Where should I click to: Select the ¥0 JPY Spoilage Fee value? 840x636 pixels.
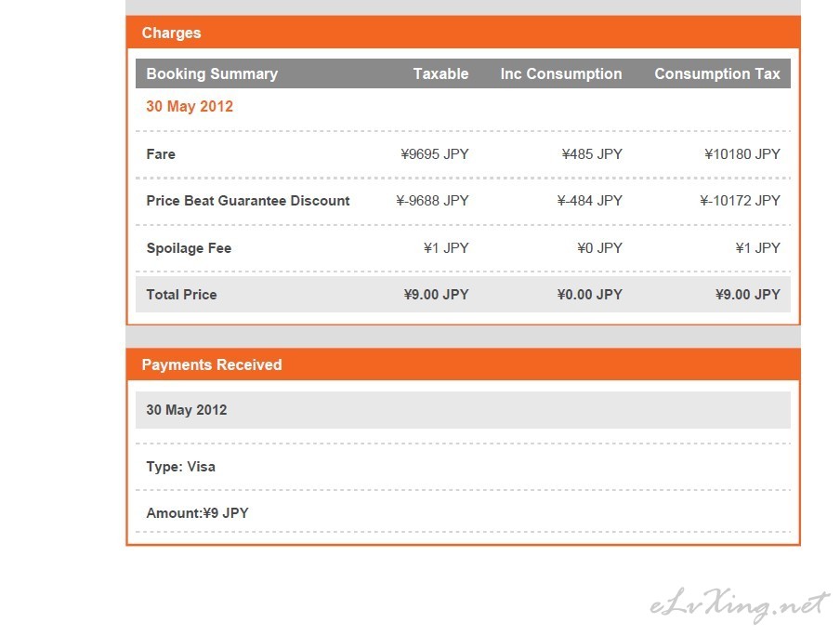[x=599, y=247]
